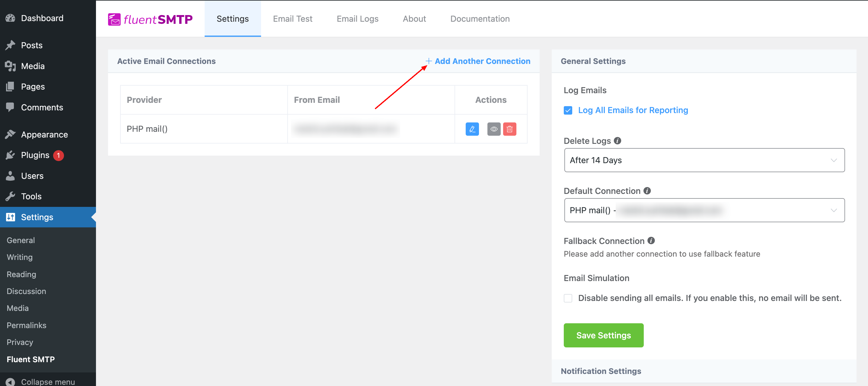868x386 pixels.
Task: Open the Email Logs tab
Action: (358, 19)
